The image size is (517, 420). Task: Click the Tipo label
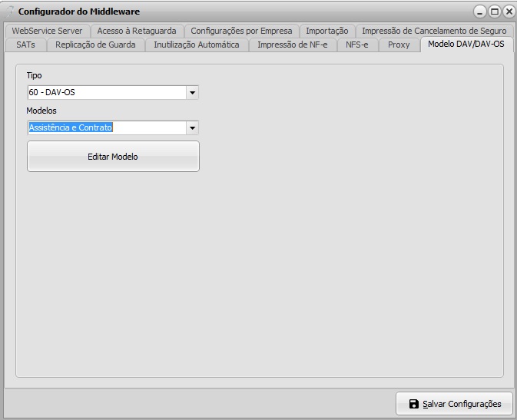[x=35, y=75]
